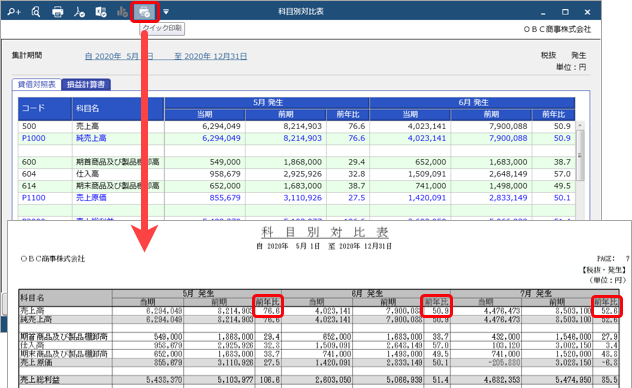Viewport: 632px width, 388px height.
Task: Click 1,509,091 in row 604 of grid
Action: 426,174
